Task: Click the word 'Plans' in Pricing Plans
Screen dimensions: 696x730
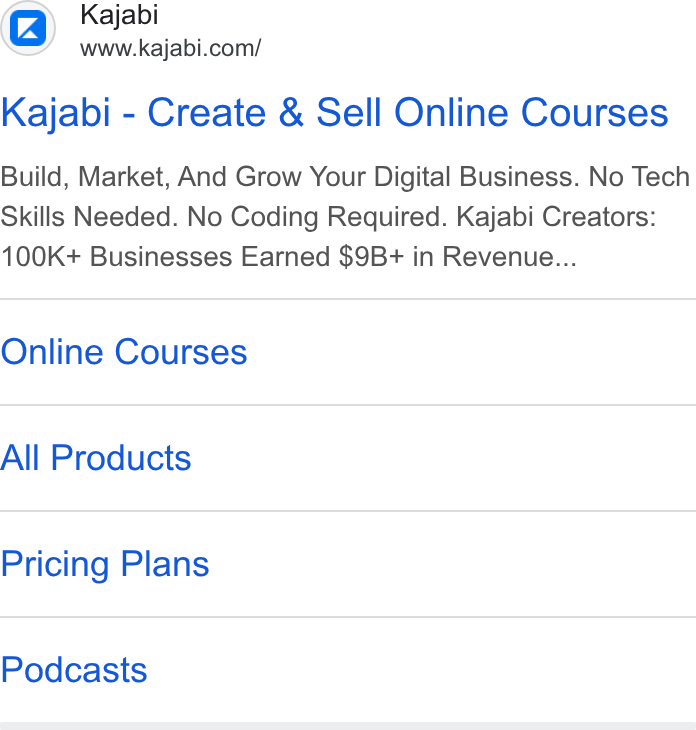Action: tap(165, 564)
